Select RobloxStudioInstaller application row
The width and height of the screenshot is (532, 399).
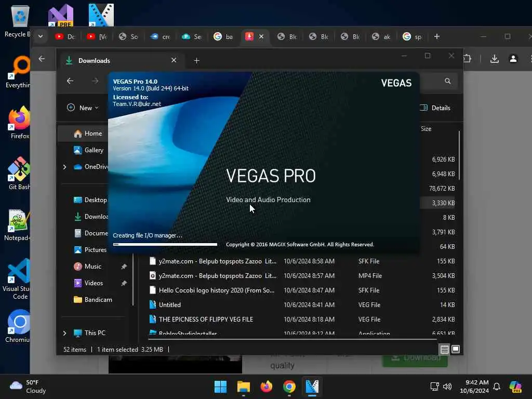(x=302, y=333)
